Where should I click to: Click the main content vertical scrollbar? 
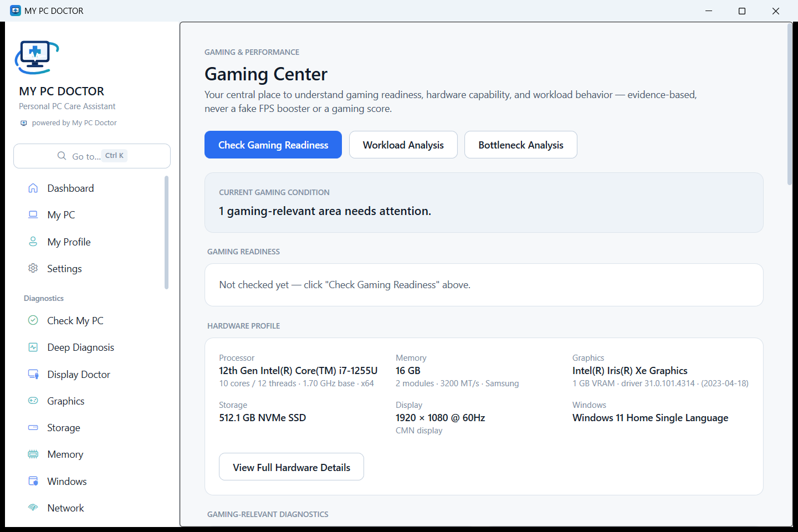click(790, 104)
